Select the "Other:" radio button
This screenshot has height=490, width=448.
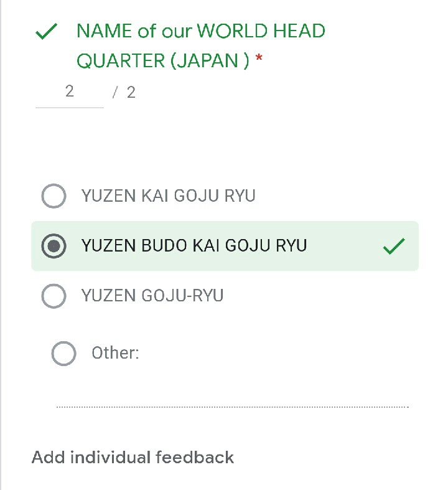(x=63, y=354)
